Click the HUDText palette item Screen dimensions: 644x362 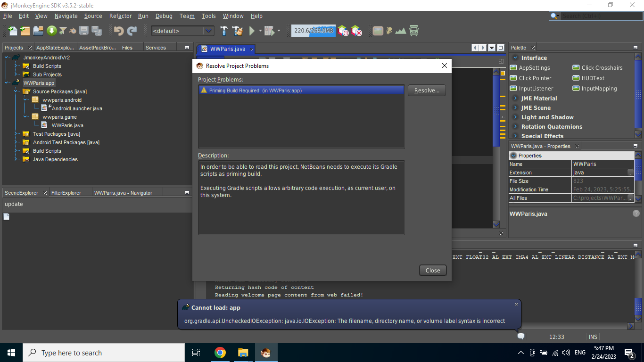(x=588, y=78)
